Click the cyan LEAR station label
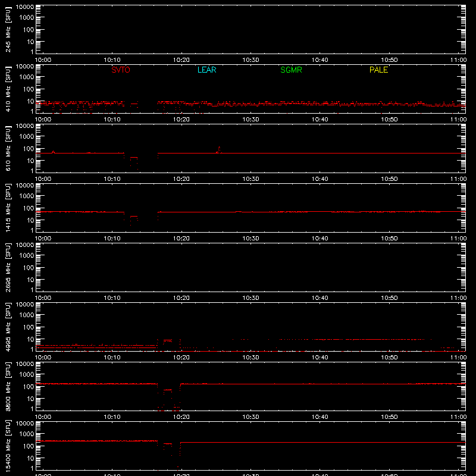 [x=206, y=70]
